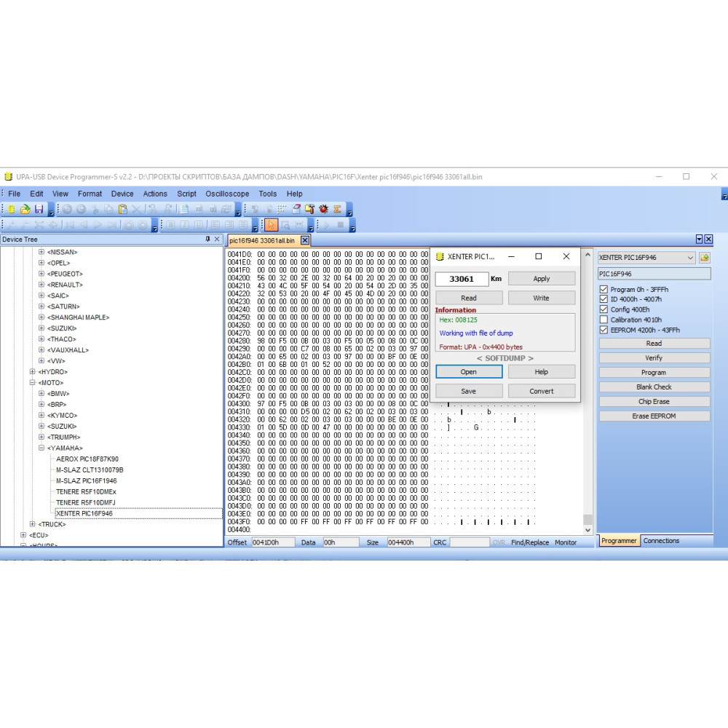Click Apply in the XENTER dialog
Image resolution: width=728 pixels, height=728 pixels.
[x=542, y=279]
